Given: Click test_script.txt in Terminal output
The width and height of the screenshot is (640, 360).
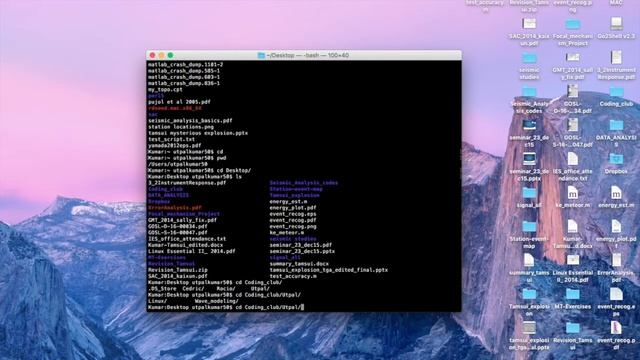Looking at the screenshot, I should coord(171,139).
